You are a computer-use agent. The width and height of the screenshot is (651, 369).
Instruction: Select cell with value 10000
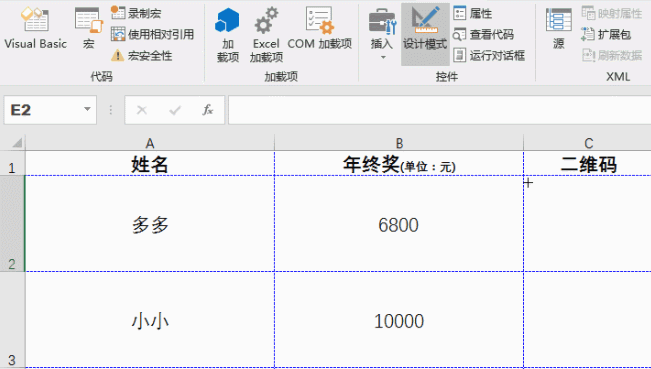point(399,320)
